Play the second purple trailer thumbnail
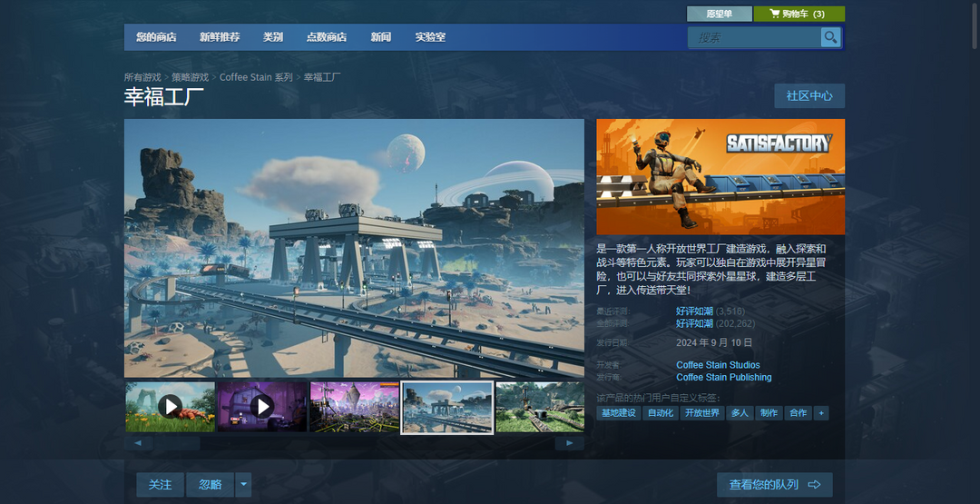980x504 pixels. [x=262, y=407]
